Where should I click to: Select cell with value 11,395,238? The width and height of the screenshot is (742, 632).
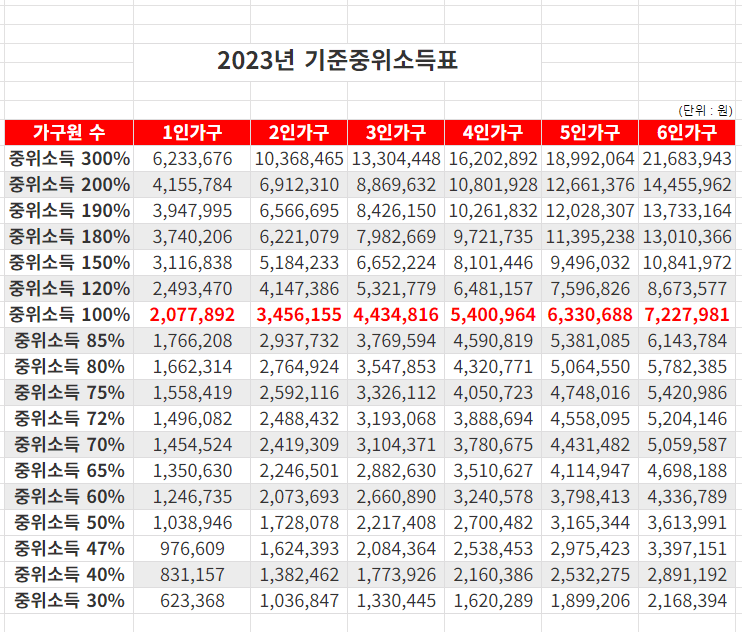coord(590,237)
